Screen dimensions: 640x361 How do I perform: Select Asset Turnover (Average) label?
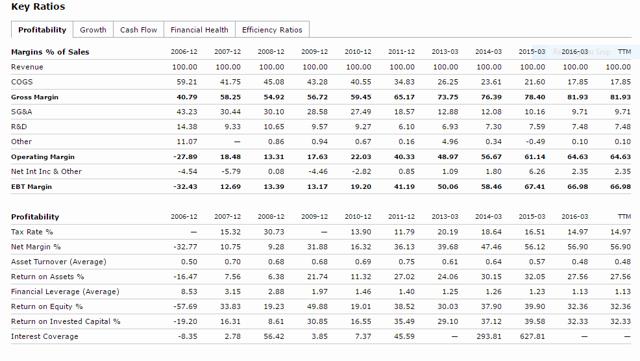point(59,262)
